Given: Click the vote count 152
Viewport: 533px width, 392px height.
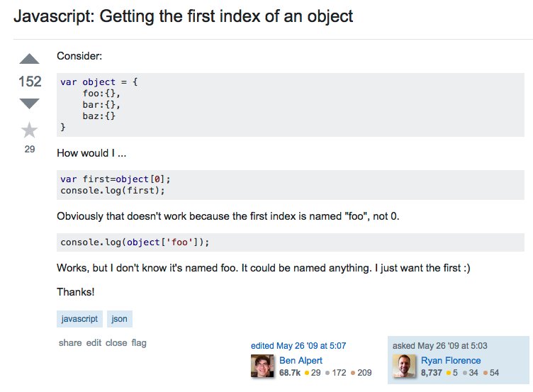Looking at the screenshot, I should [30, 82].
